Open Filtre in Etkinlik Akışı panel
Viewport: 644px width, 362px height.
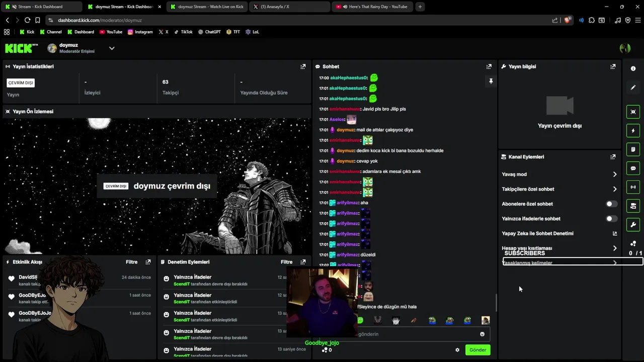[x=131, y=262]
